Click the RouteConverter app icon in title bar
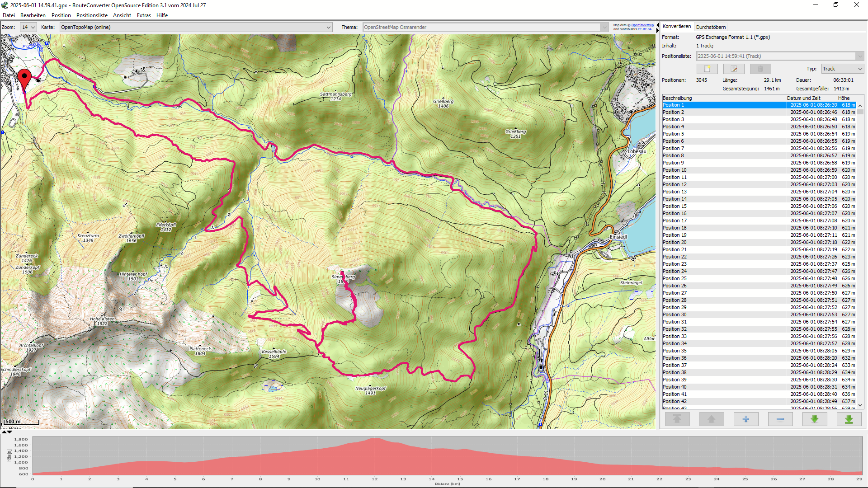 (x=5, y=5)
